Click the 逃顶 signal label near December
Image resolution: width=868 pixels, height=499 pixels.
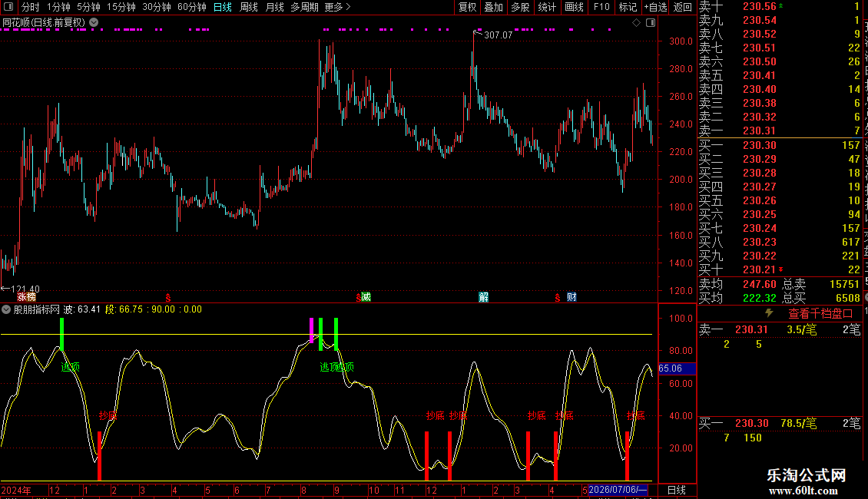[x=71, y=367]
